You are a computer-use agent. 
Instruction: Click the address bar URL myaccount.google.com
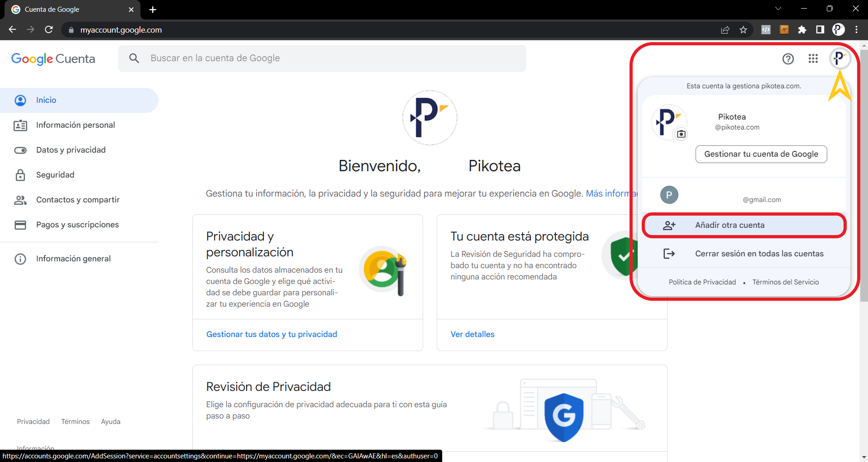121,30
